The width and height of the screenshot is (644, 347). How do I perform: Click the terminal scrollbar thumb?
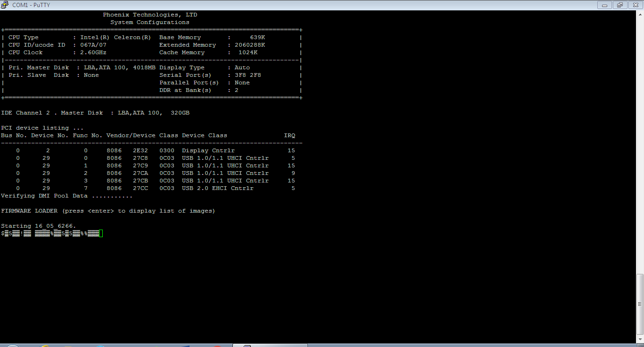click(x=640, y=304)
